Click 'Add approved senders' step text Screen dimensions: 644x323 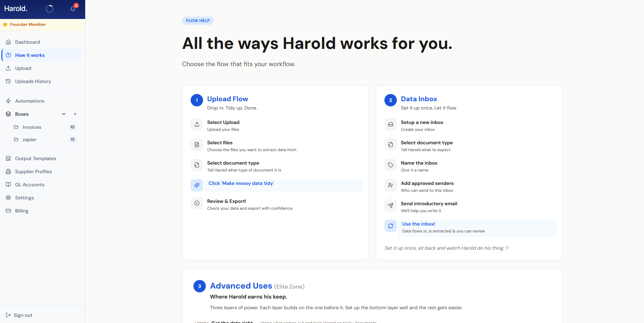[x=427, y=184]
